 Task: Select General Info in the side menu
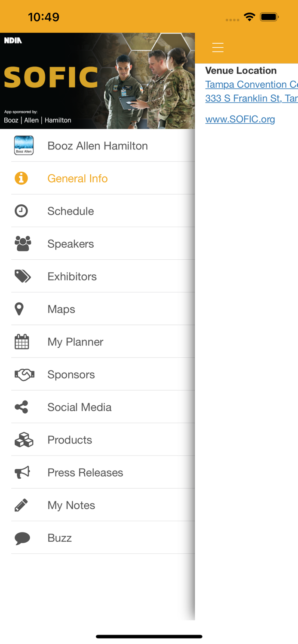tap(77, 179)
